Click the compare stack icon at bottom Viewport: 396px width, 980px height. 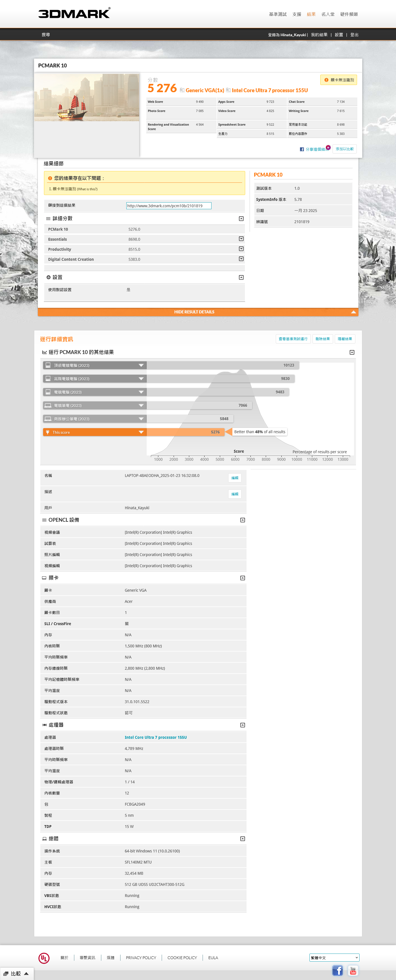[6, 974]
